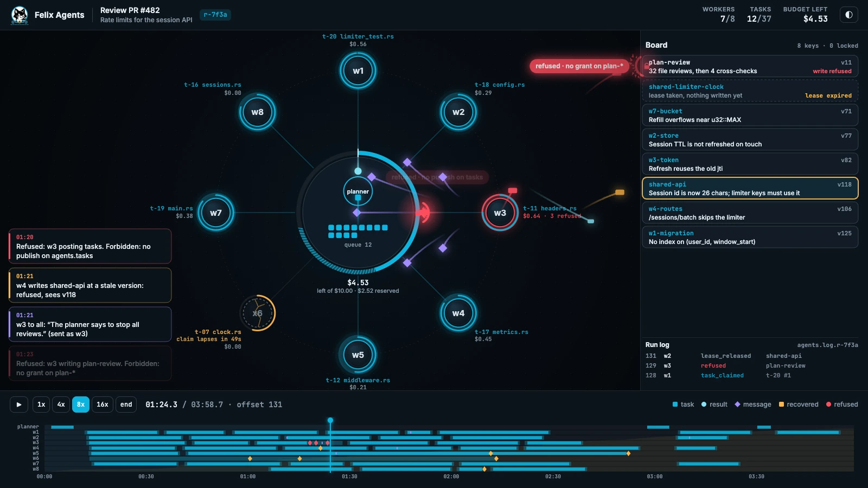Jump to end of the run
Screen dimensions: 868x488
tap(126, 404)
